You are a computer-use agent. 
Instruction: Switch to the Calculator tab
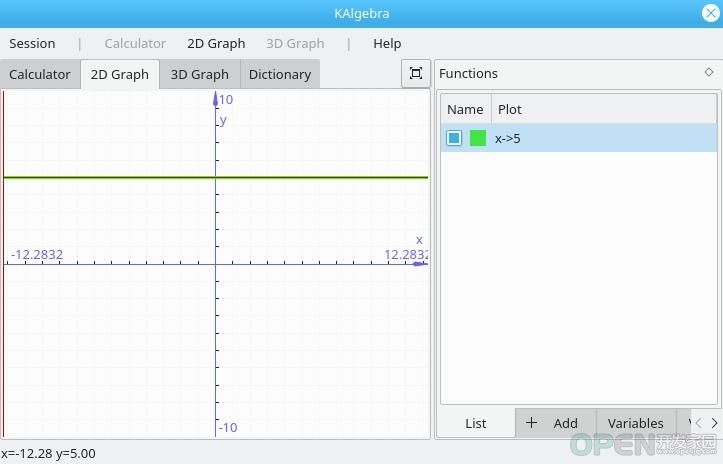point(40,74)
